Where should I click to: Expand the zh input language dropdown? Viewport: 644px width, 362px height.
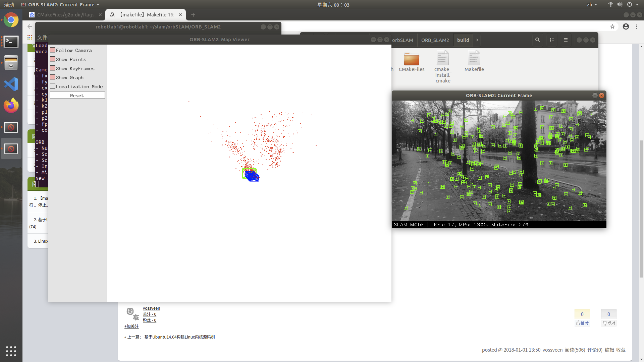point(592,5)
